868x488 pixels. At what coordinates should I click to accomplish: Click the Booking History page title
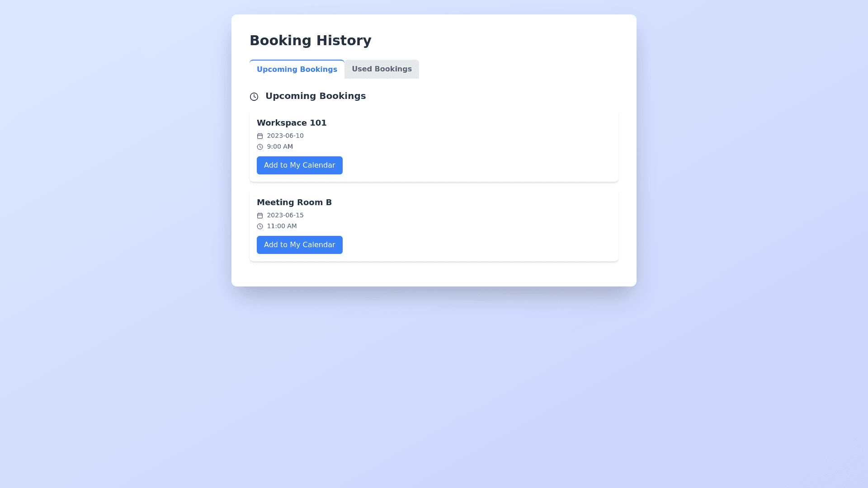[x=311, y=41]
